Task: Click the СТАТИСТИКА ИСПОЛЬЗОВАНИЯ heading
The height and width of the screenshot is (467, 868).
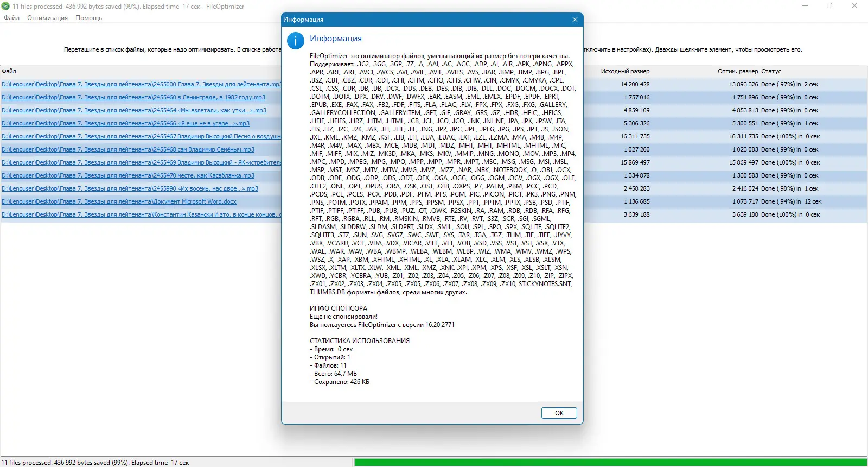Action: point(360,341)
